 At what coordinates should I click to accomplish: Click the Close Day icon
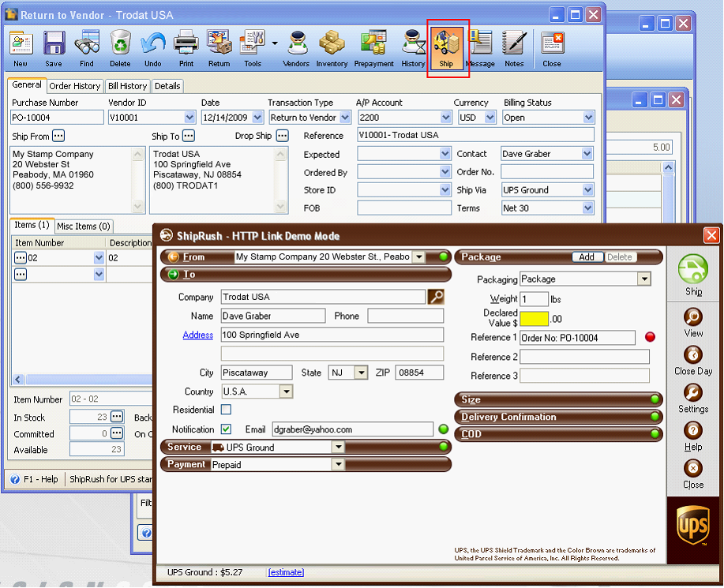(x=693, y=361)
